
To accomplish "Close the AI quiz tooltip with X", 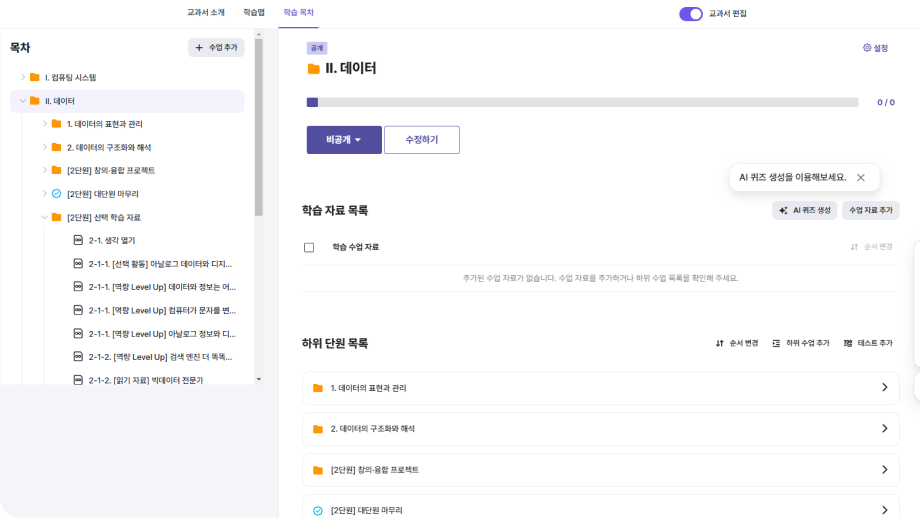I will coord(860,177).
